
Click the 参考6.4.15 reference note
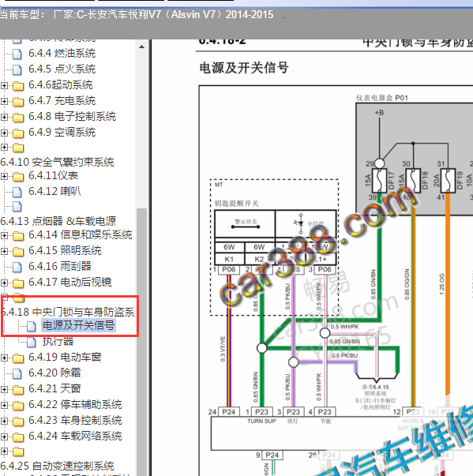point(376,397)
